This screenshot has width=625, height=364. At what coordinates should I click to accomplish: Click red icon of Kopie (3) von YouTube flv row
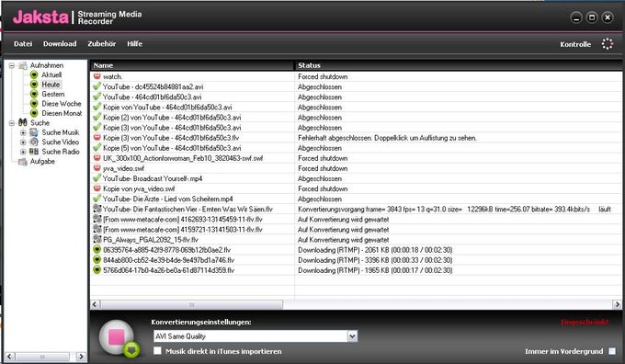97,137
